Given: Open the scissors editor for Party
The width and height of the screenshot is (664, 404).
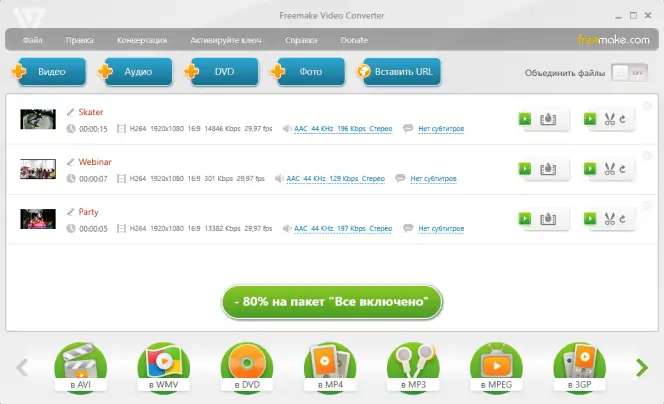Looking at the screenshot, I should click(610, 219).
